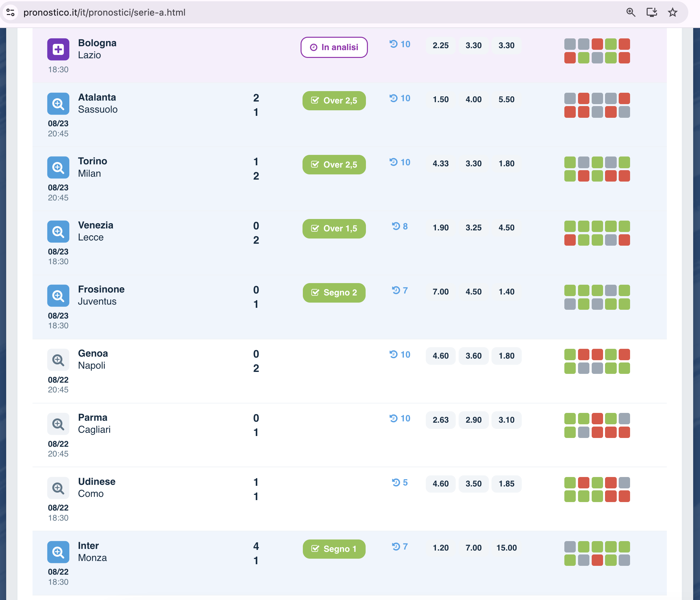This screenshot has height=600, width=700.
Task: Open Torino–Milan magnifier analysis icon
Action: click(58, 167)
